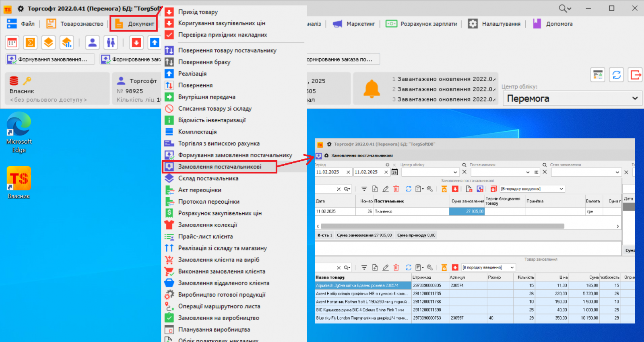Click the orange notification bell
Screen dimensions: 644x342
point(371,89)
